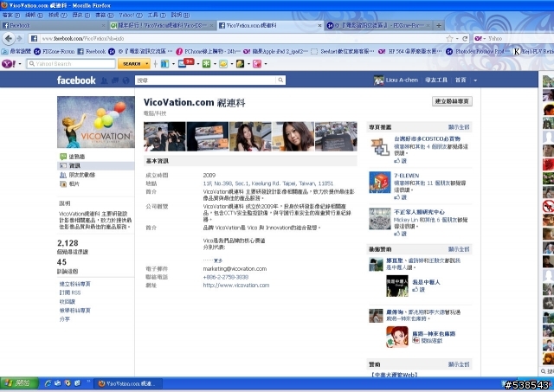Click the orange SEARCH button
Viewport: 554px width, 392px height.
tap(131, 64)
